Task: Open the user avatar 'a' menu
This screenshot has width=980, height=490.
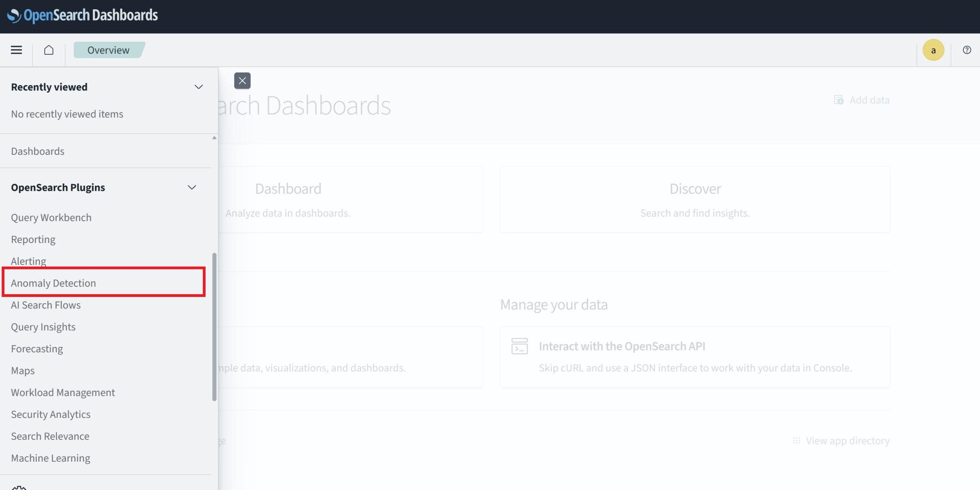Action: tap(933, 50)
